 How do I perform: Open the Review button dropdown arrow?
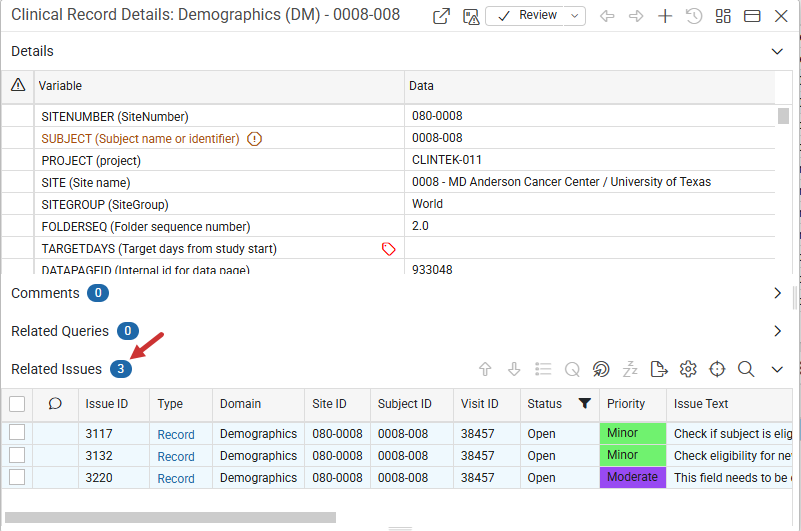(x=575, y=16)
